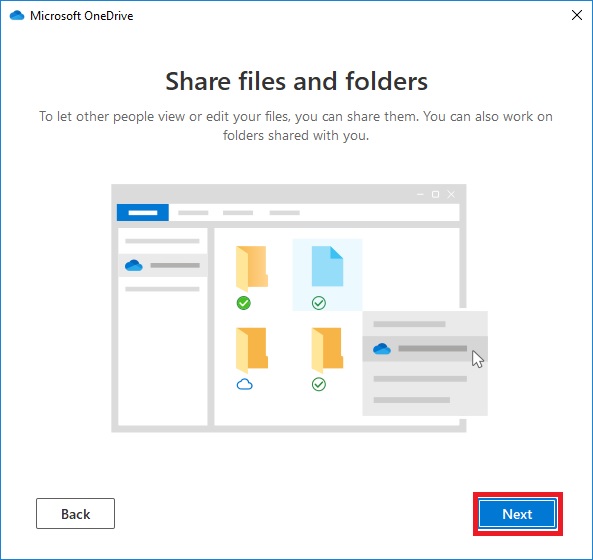593x560 pixels.
Task: Click the blue document file icon
Action: (x=327, y=266)
